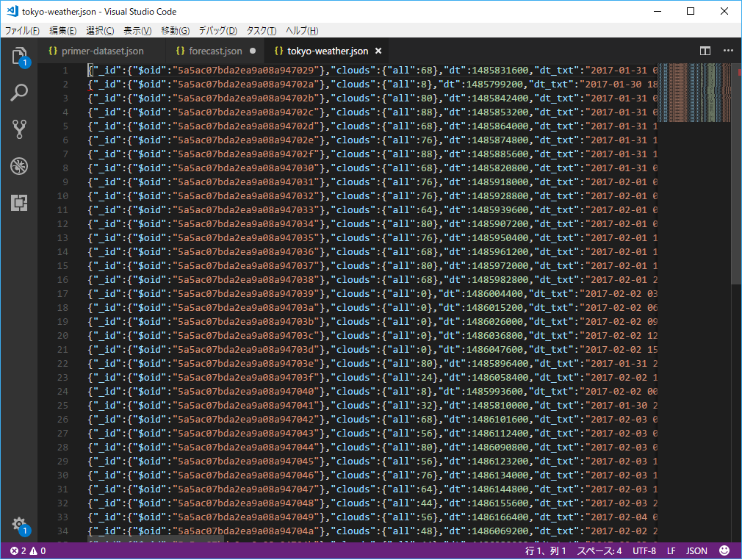Click the unsaved dot on forecast.json tab
Viewport: 742px width, 560px height.
[253, 51]
